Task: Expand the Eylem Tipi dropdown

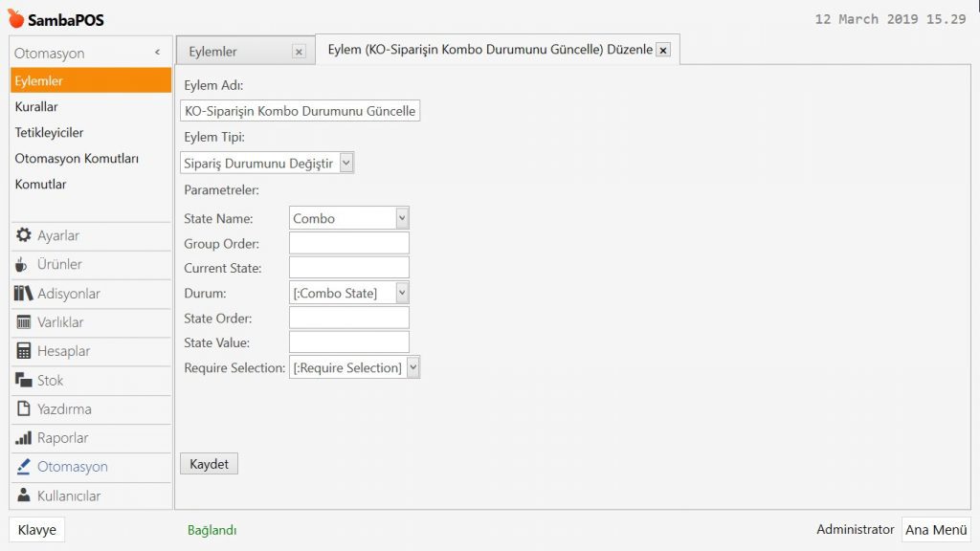Action: coord(345,164)
